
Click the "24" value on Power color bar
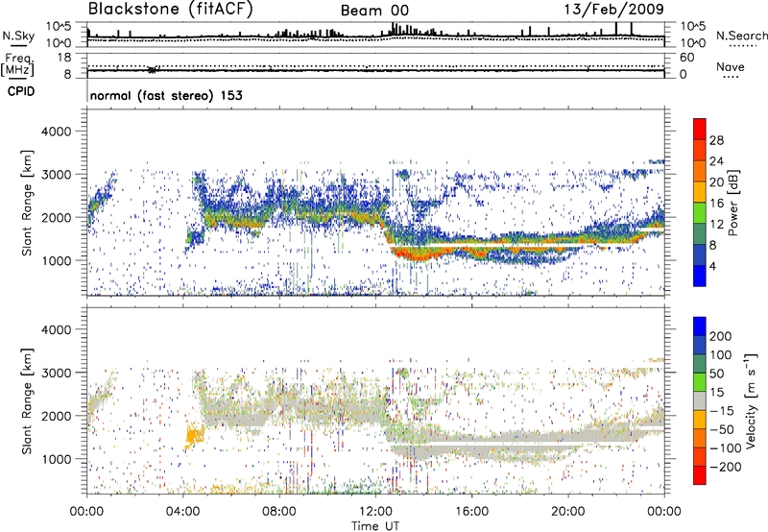pos(716,161)
